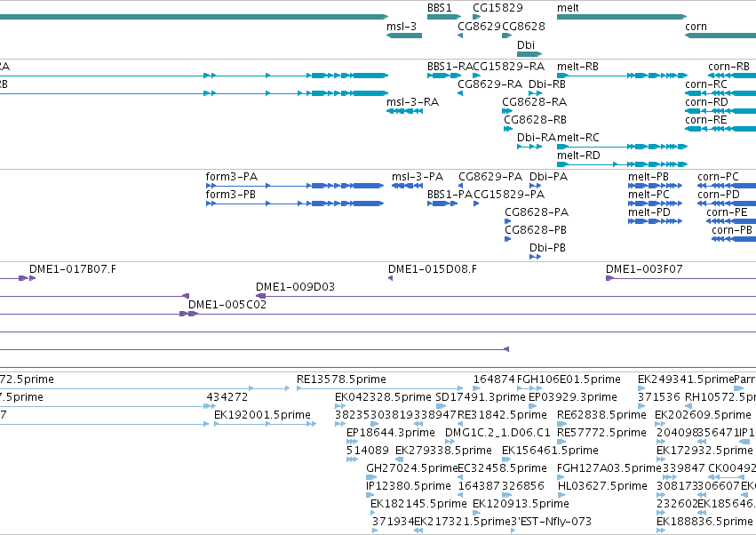
Task: Select the msl-3 gene arrow bar
Action: 404,36
